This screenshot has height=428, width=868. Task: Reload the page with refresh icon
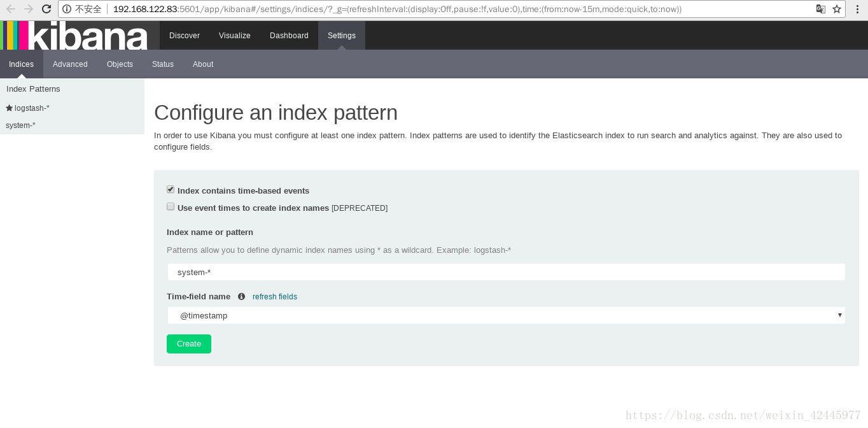[46, 9]
